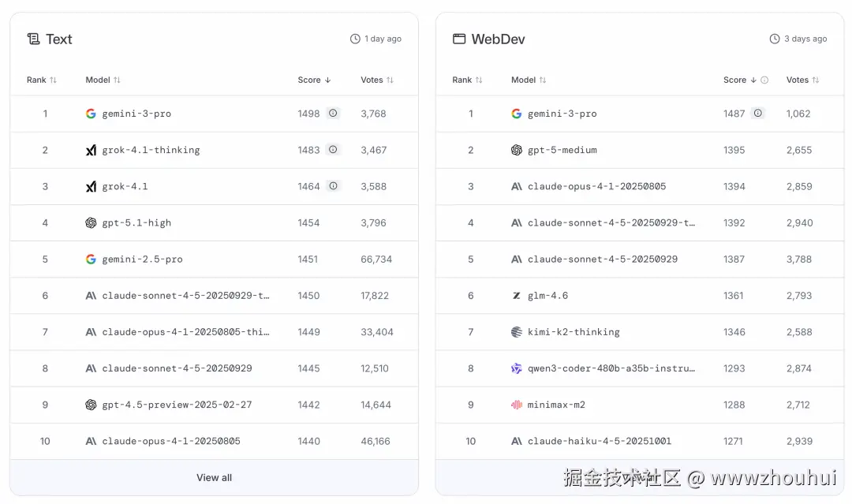Click the info icon next to score 1498

pos(333,113)
